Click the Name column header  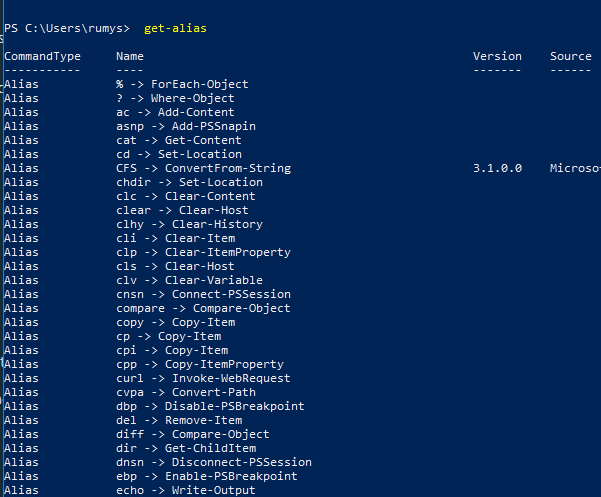(x=130, y=56)
